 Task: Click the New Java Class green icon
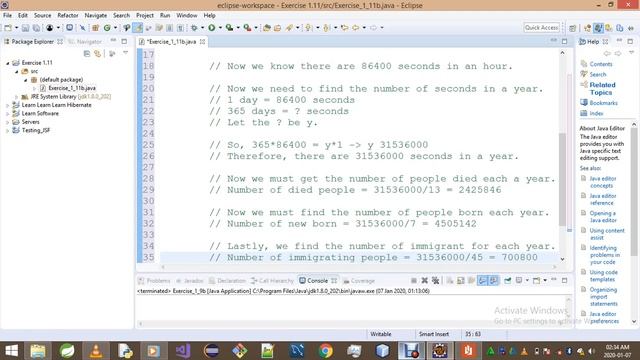[x=107, y=28]
